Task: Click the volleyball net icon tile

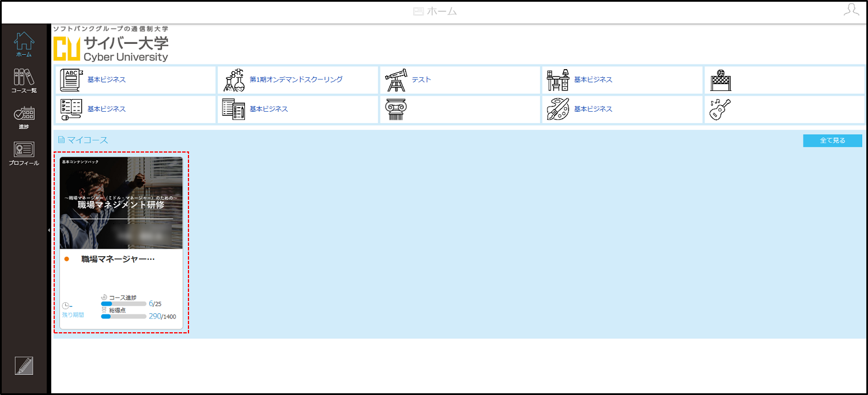Action: pyautogui.click(x=720, y=80)
